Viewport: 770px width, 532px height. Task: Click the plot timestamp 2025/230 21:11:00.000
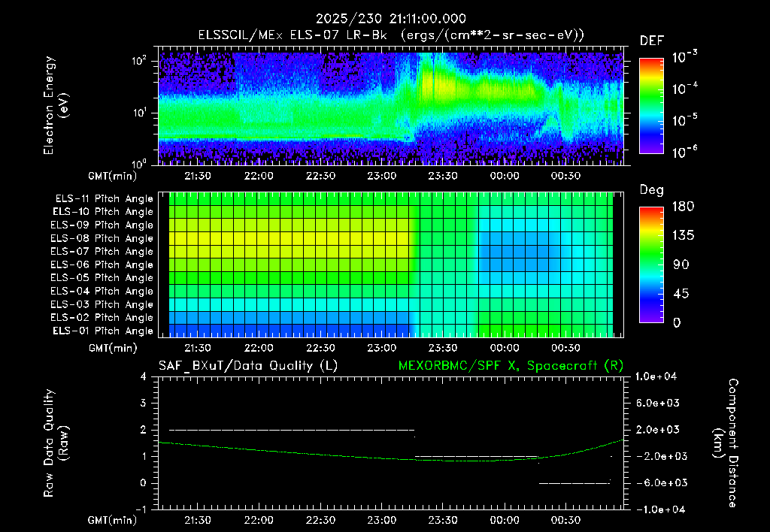[391, 19]
